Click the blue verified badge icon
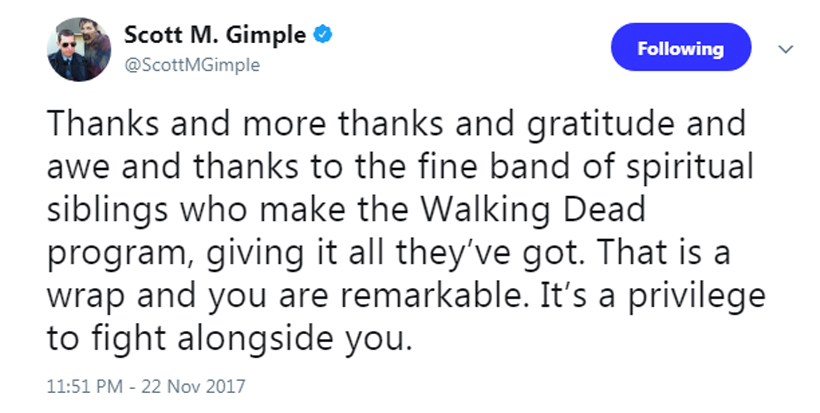The image size is (820, 413). tap(322, 35)
